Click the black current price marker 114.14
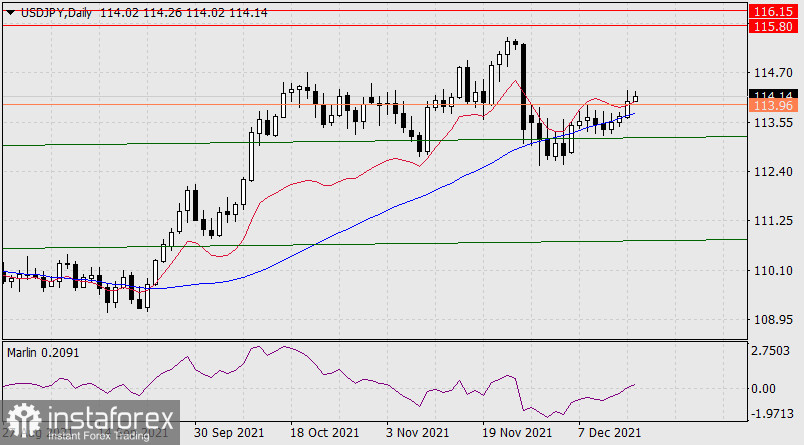 [774, 95]
